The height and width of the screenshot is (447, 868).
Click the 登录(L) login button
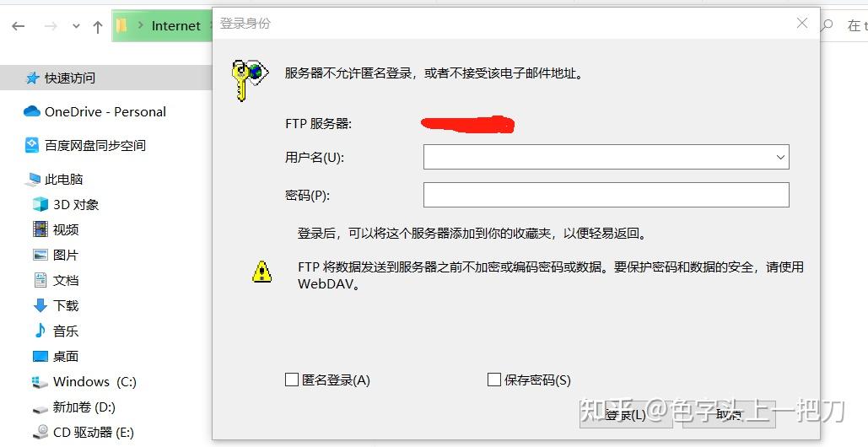[x=626, y=414]
